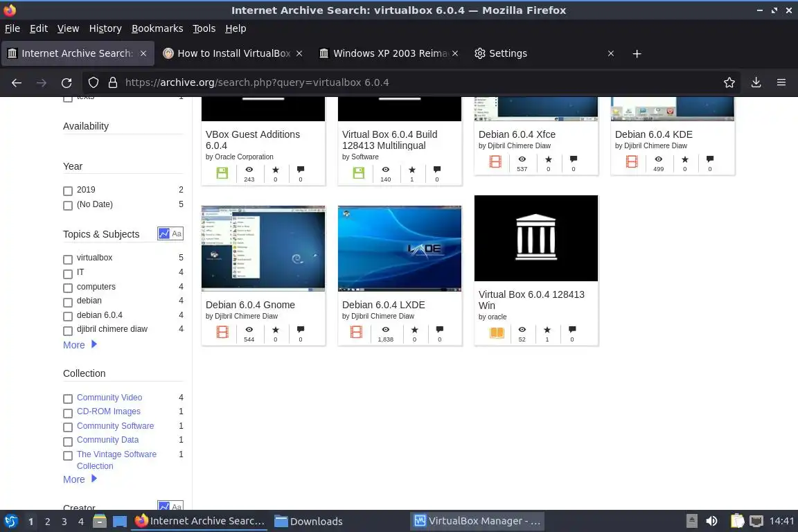Check the djibril chimere diaw filter
The width and height of the screenshot is (798, 532).
[68, 331]
